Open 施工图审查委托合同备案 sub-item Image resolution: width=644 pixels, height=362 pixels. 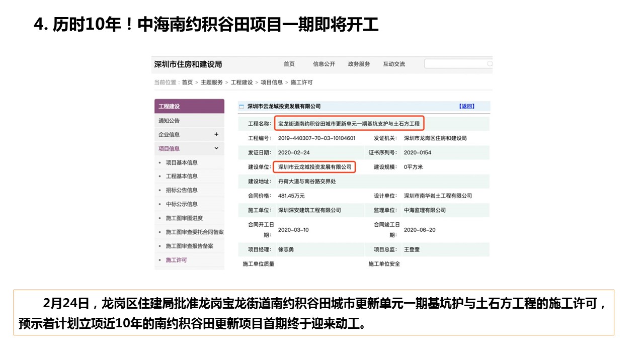click(195, 232)
